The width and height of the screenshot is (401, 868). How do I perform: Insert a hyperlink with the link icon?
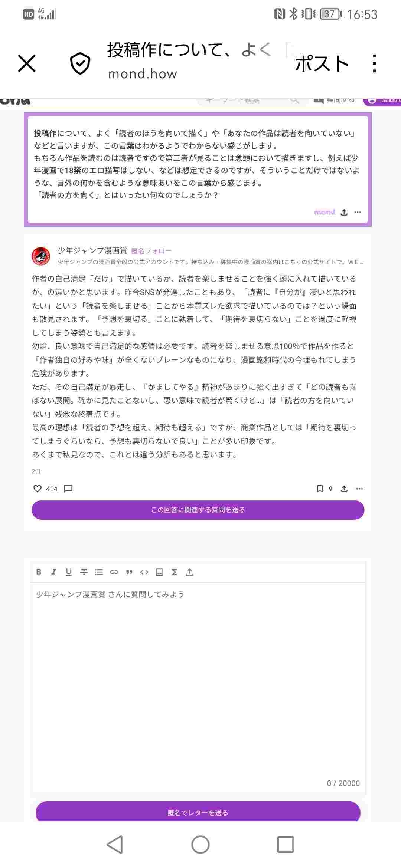pyautogui.click(x=114, y=572)
